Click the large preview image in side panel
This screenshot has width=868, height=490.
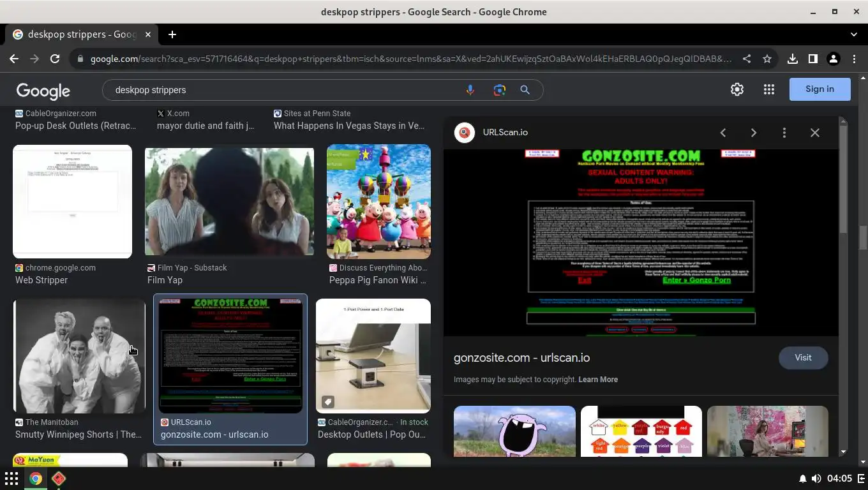[641, 242]
